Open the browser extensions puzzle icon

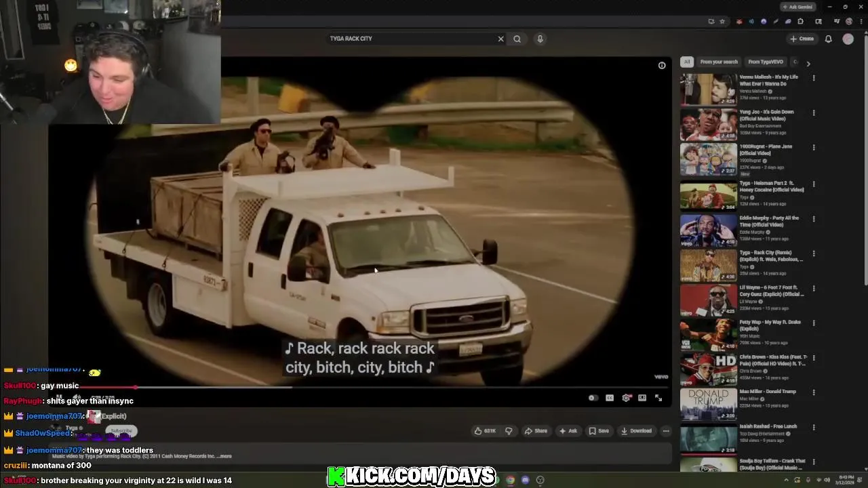(800, 22)
